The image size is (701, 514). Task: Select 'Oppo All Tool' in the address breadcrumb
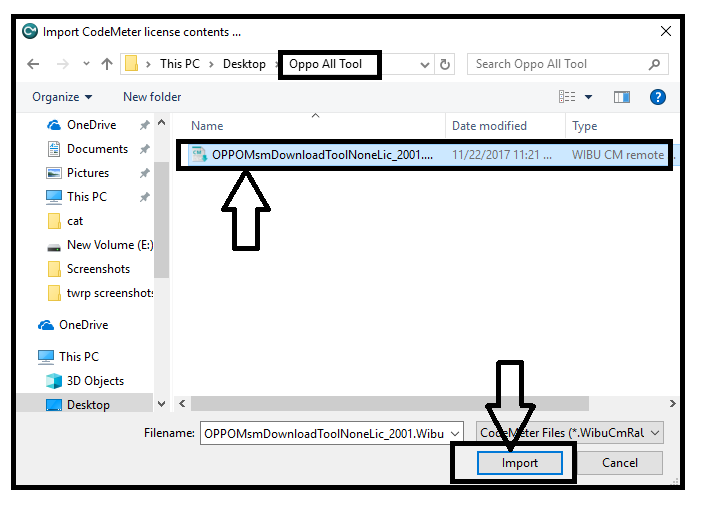pos(325,64)
